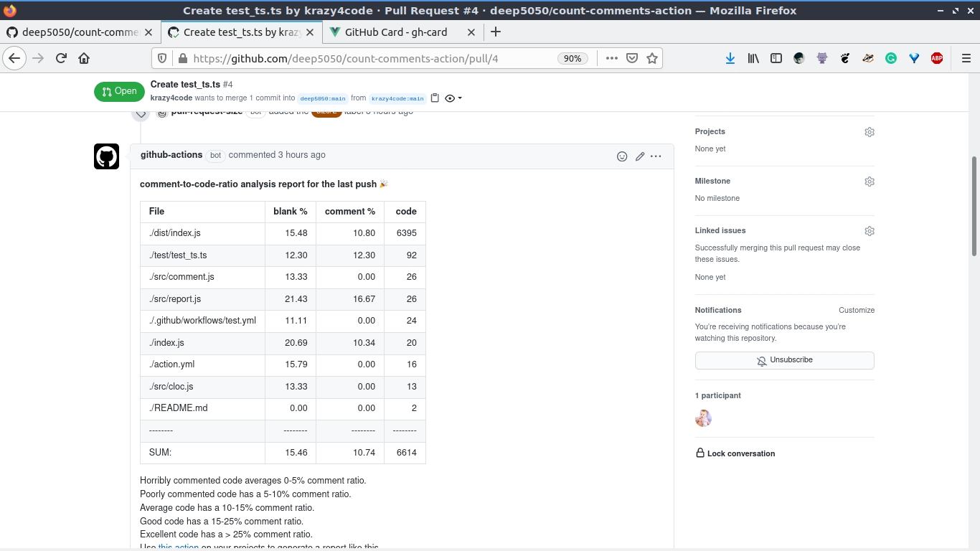Click the github-actions avatar image
Viewport: 980px width, 551px height.
point(106,156)
